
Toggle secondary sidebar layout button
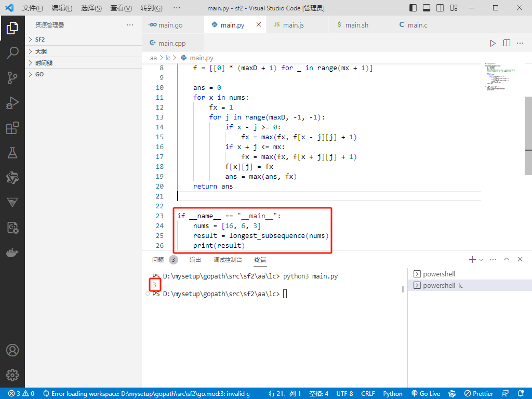[440, 8]
